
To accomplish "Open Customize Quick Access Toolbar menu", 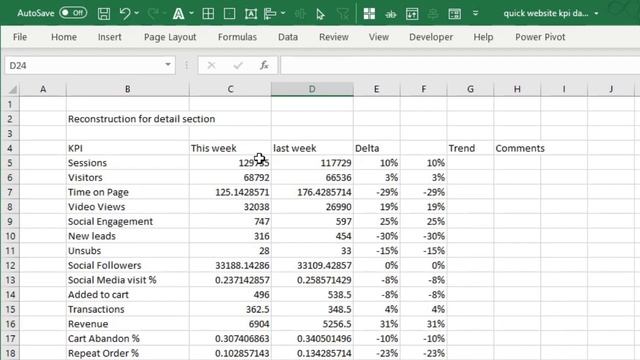I will click(x=476, y=13).
